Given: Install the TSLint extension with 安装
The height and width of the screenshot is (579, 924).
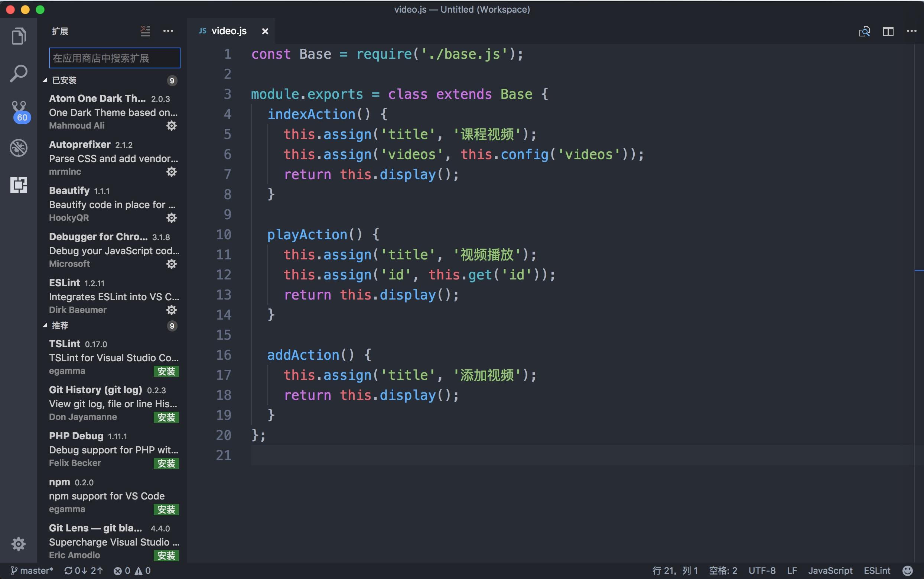Looking at the screenshot, I should [167, 371].
